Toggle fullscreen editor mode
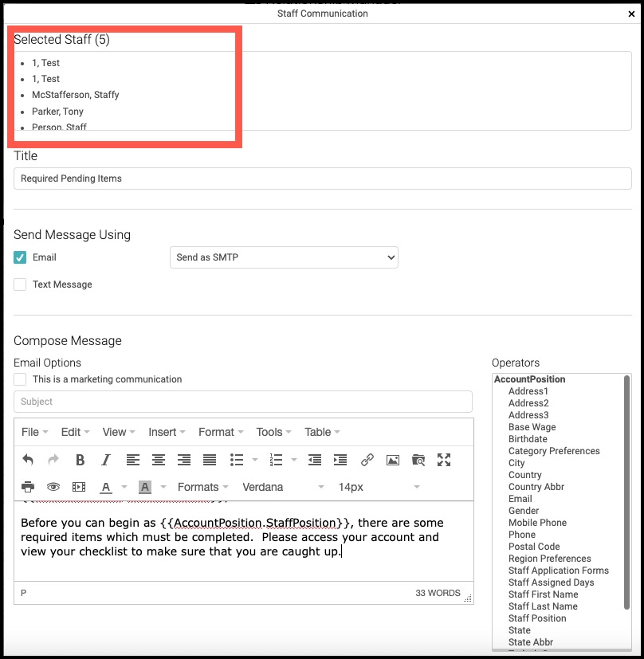The width and height of the screenshot is (644, 659). 444,460
